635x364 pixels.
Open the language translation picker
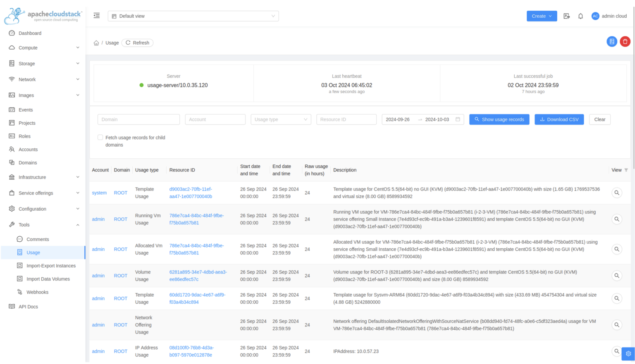tap(566, 16)
